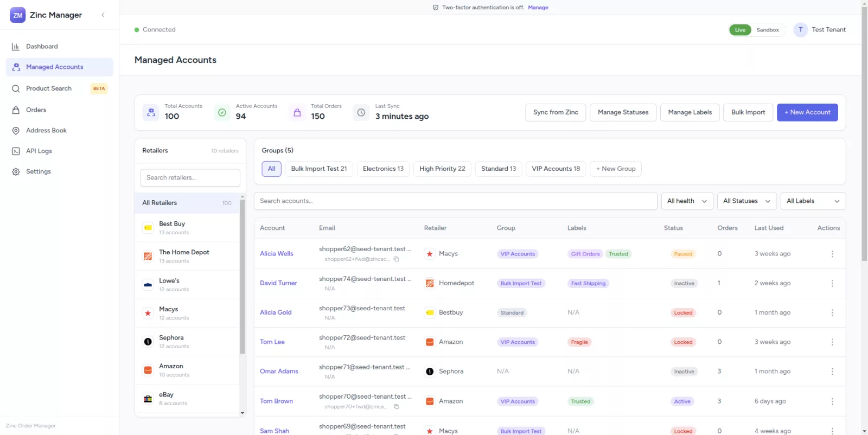This screenshot has width=868, height=435.
Task: Copy the shopper70+fwd forwarding email address
Action: pyautogui.click(x=397, y=407)
